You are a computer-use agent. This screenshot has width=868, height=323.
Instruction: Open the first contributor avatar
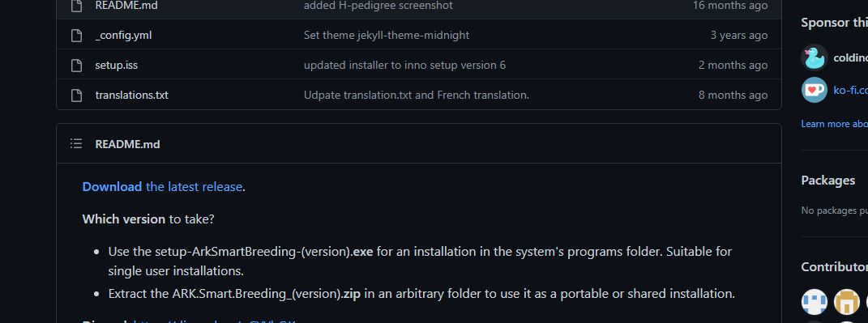(x=815, y=302)
